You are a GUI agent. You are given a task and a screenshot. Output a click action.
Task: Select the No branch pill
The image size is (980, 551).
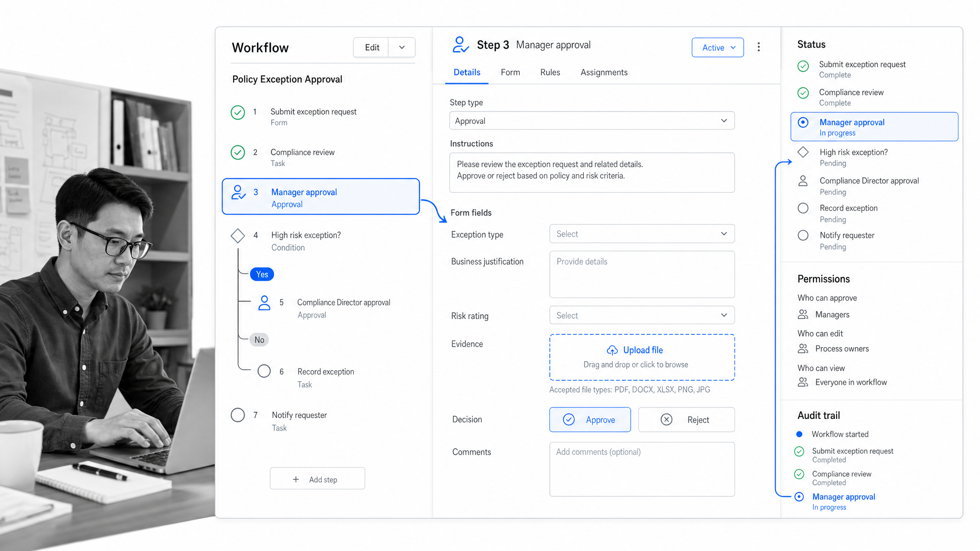[259, 340]
